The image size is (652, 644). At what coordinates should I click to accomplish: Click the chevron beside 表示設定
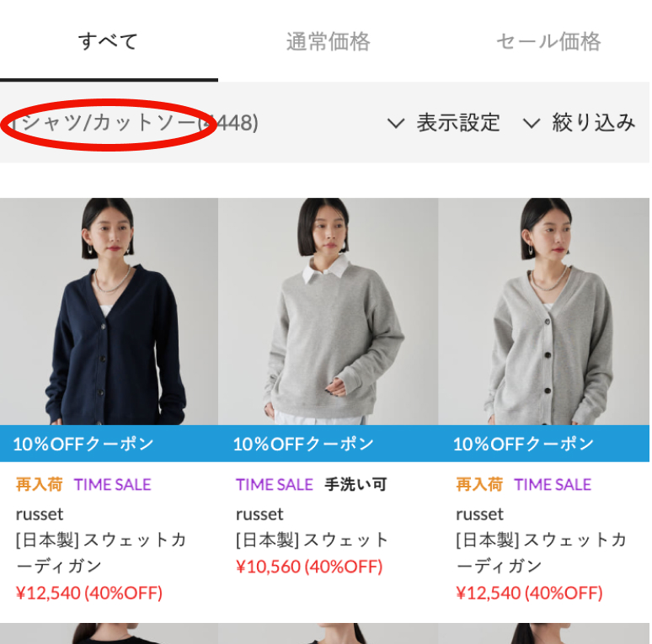click(x=395, y=123)
